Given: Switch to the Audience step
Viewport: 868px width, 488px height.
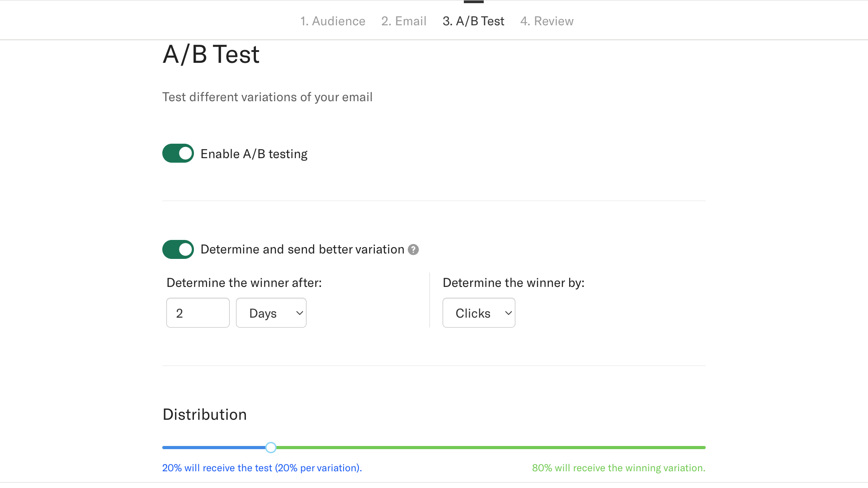Looking at the screenshot, I should pos(333,21).
